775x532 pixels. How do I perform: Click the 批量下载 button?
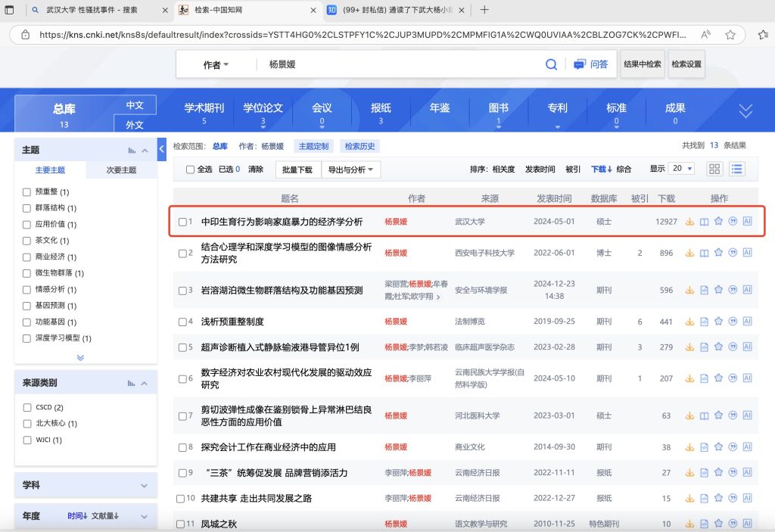[297, 170]
